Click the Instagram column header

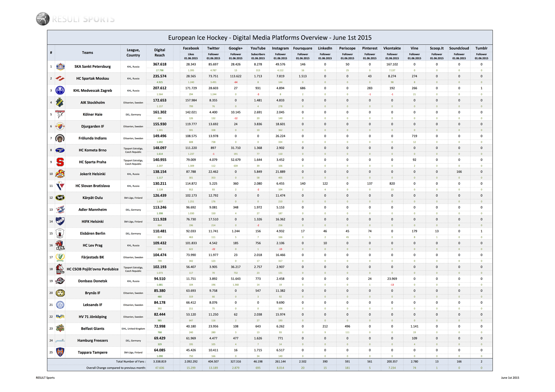tap(280, 48)
